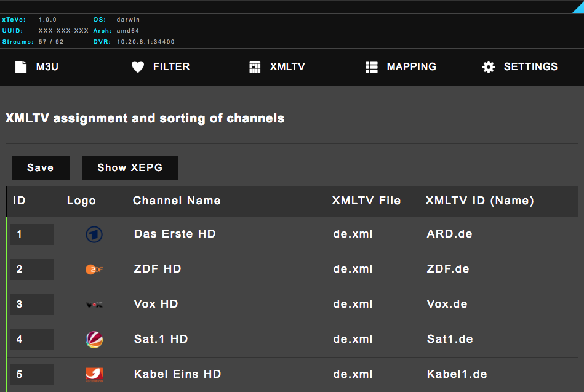Click the Filter heart icon
Viewport: 584px width, 392px height.
pyautogui.click(x=138, y=67)
